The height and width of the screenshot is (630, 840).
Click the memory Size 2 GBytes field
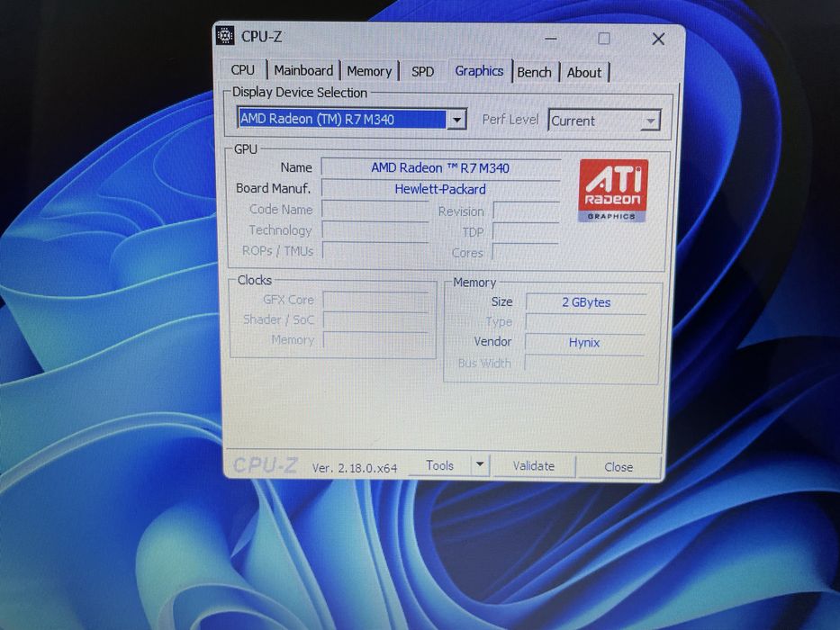pos(586,302)
